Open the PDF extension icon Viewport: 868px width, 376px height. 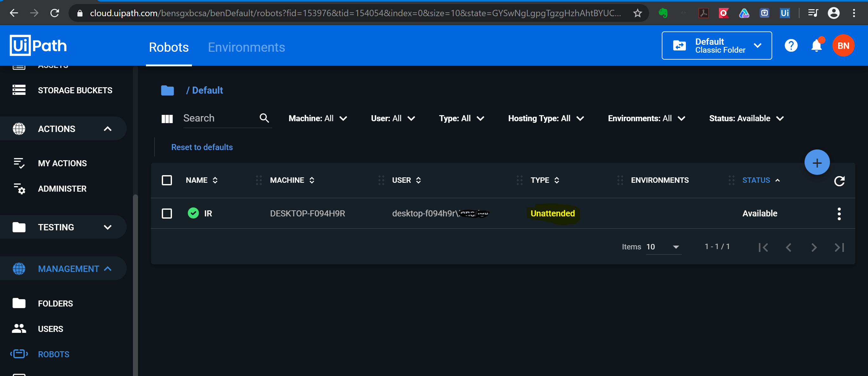pyautogui.click(x=704, y=13)
